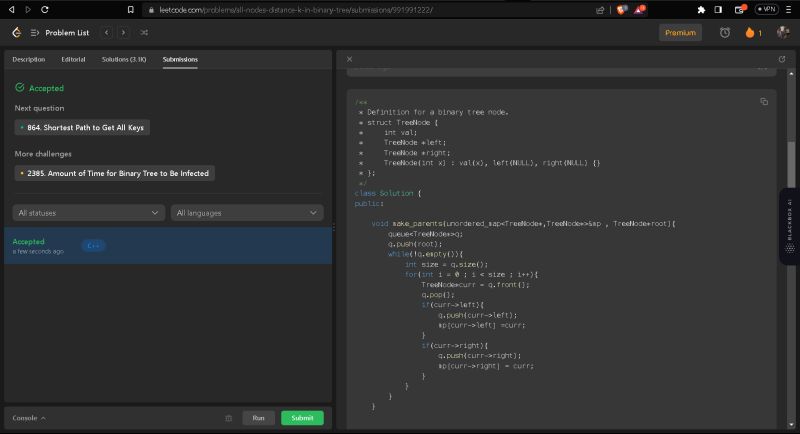Click the 'q.pop();' code line
Image resolution: width=800 pixels, height=434 pixels.
[x=438, y=295]
